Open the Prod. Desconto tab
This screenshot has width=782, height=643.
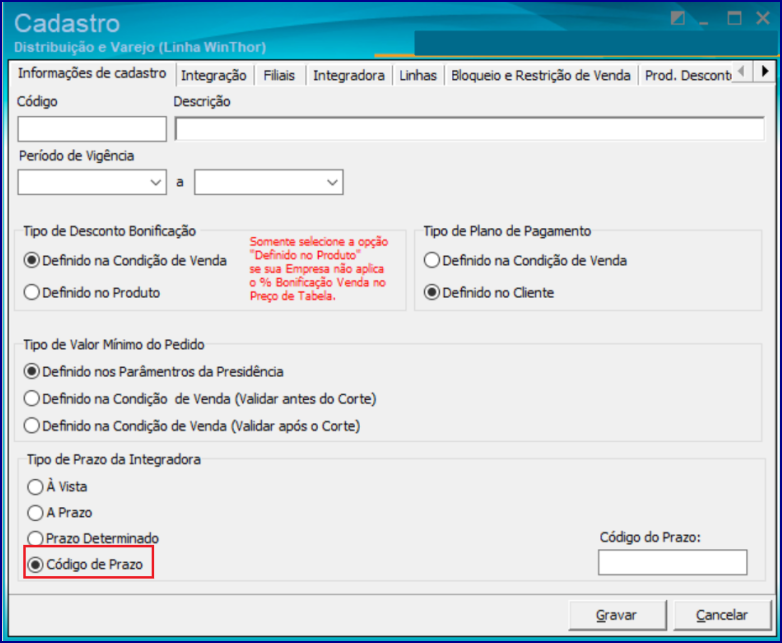[688, 75]
